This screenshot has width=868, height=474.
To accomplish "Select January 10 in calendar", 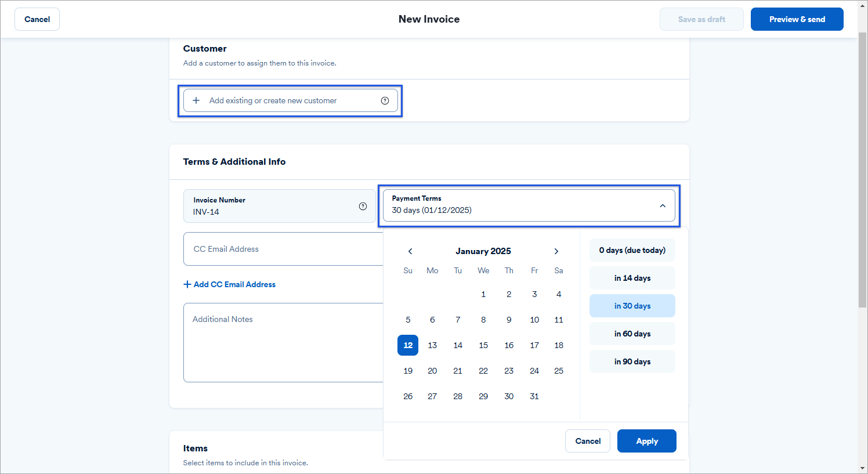I will (x=534, y=320).
